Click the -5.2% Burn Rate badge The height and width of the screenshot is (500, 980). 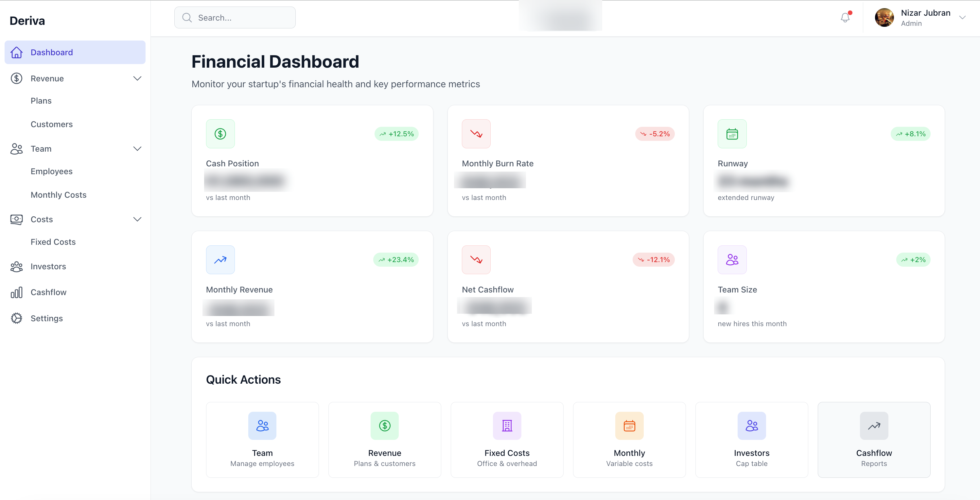pos(655,134)
